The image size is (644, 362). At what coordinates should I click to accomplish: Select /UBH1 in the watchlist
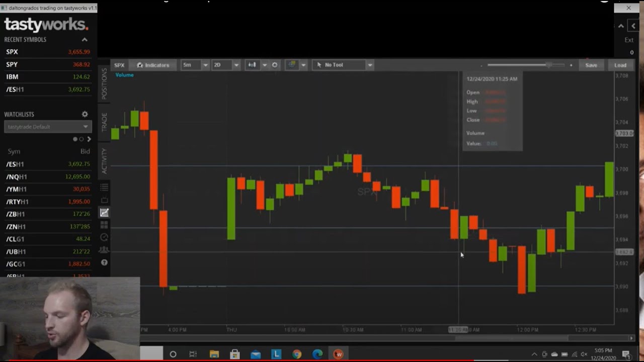(x=48, y=251)
